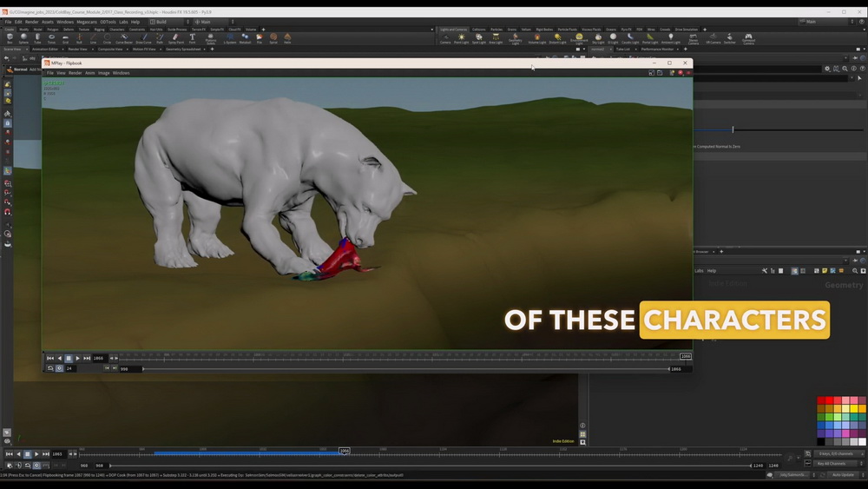Select the Box shelf tool
This screenshot has height=489, width=868.
(x=10, y=38)
